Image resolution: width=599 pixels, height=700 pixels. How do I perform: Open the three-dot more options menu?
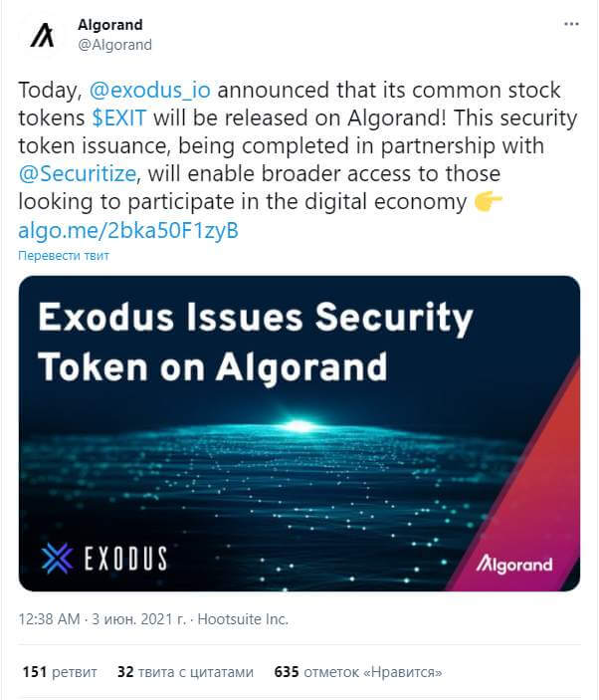tap(571, 24)
